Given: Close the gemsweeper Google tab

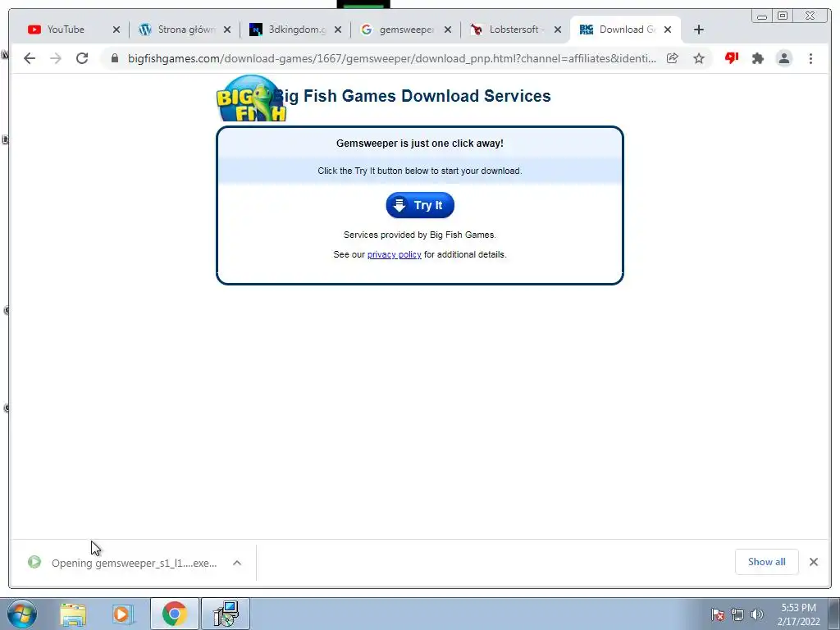Looking at the screenshot, I should click(x=448, y=30).
